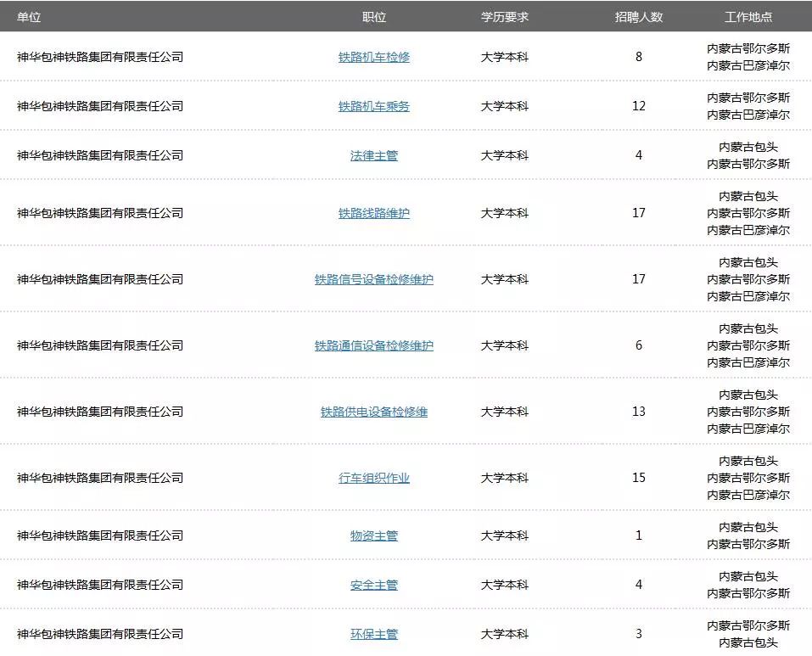Open the 铁路供电设备检修维 job link
The image size is (812, 656).
pyautogui.click(x=374, y=412)
